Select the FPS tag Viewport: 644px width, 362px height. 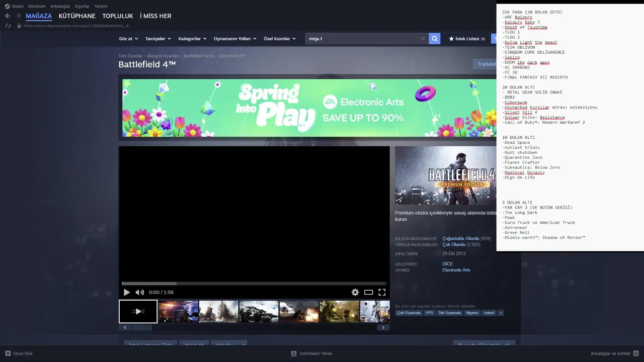tap(429, 313)
